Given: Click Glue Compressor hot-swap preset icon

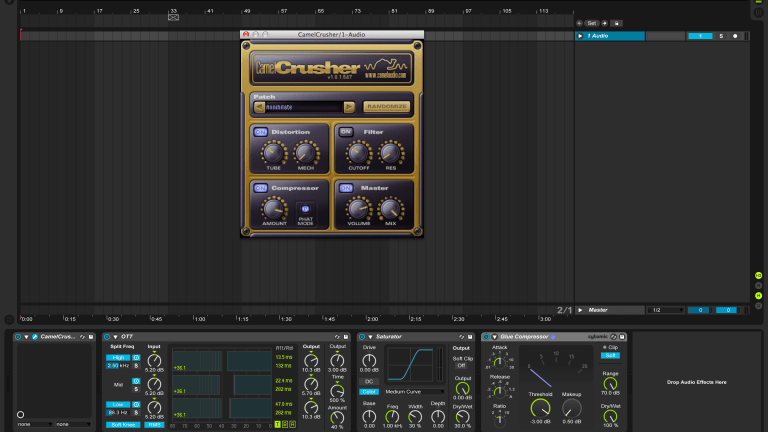Looking at the screenshot, I should coord(614,337).
